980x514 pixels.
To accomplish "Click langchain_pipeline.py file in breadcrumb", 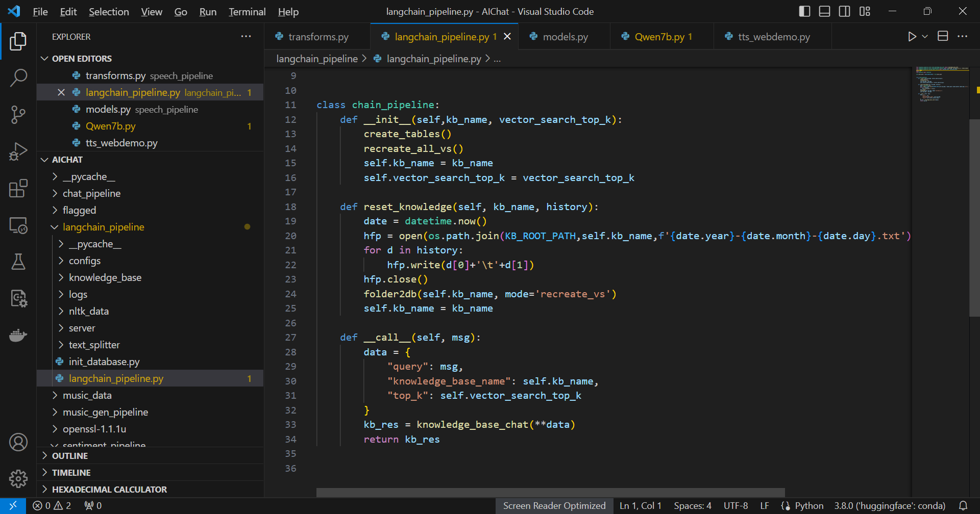I will (x=433, y=59).
